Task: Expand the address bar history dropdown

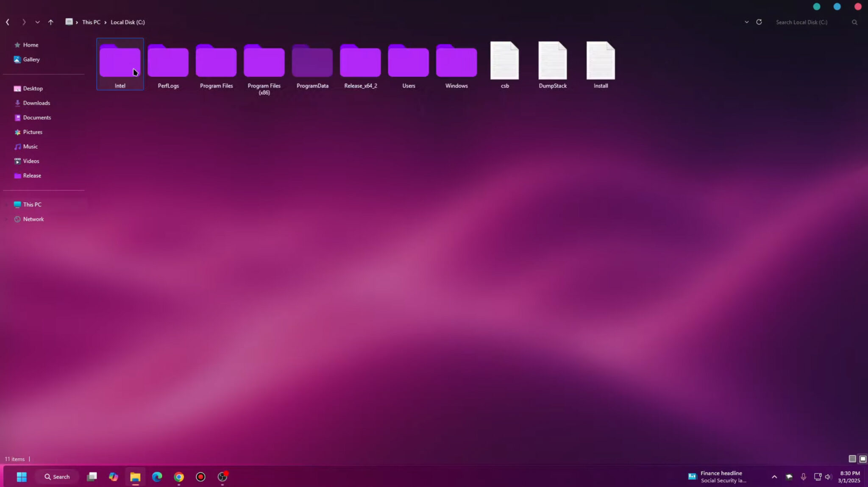Action: pos(746,22)
